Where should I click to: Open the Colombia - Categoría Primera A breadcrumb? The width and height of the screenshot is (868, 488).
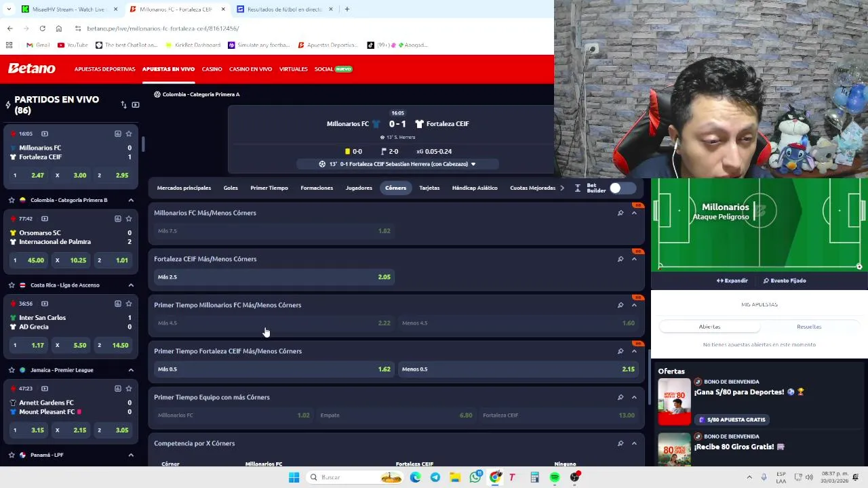point(197,94)
